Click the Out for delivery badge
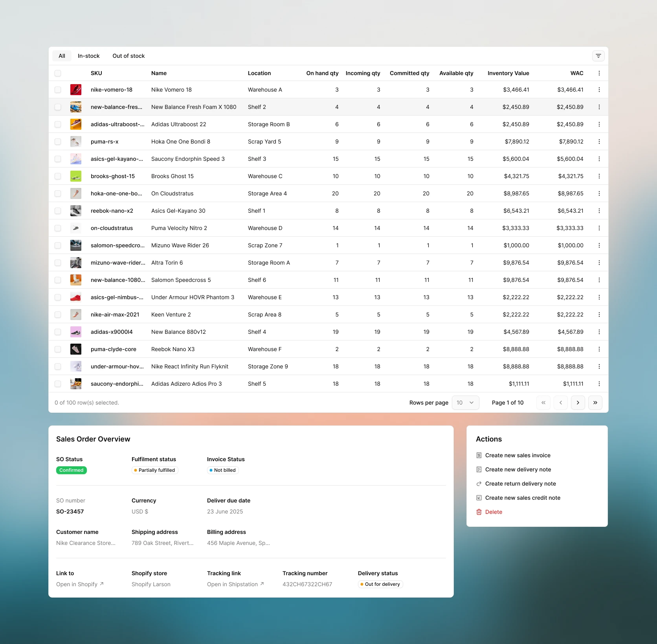 (380, 584)
